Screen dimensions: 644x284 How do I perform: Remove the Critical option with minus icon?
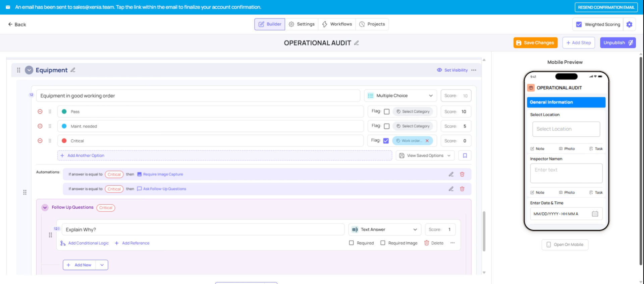(x=40, y=141)
